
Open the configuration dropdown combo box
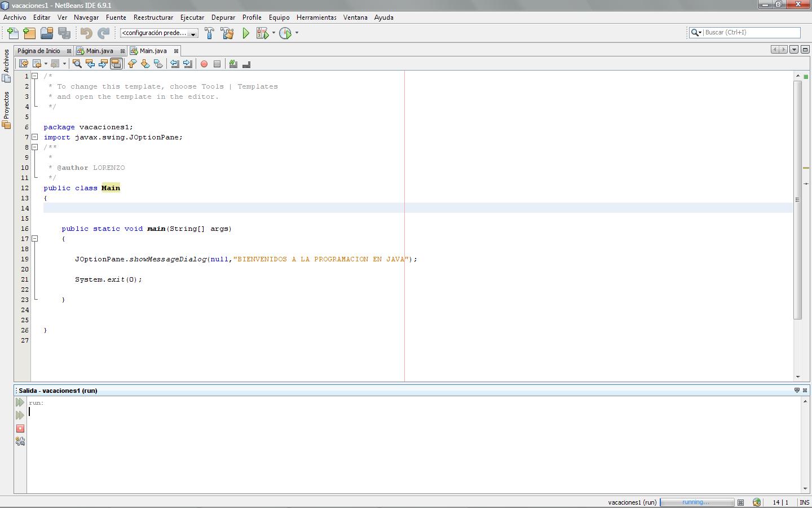coord(159,33)
